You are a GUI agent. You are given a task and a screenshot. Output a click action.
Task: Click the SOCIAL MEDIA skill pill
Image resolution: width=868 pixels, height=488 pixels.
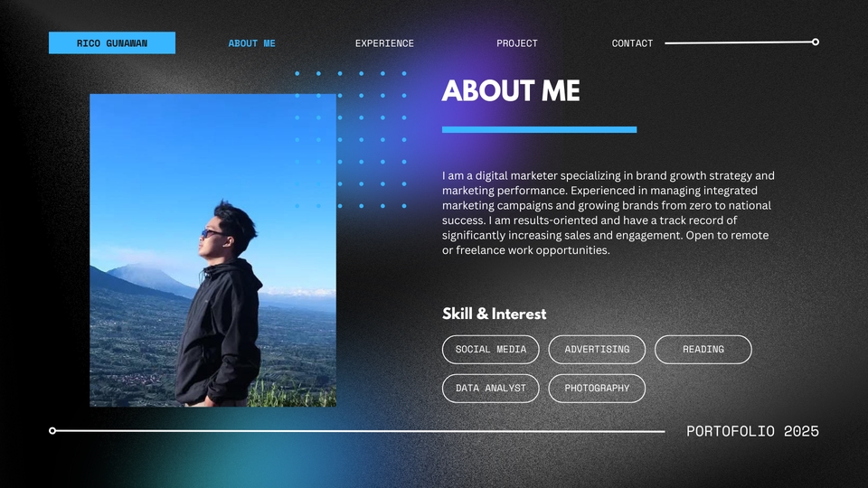tap(490, 349)
